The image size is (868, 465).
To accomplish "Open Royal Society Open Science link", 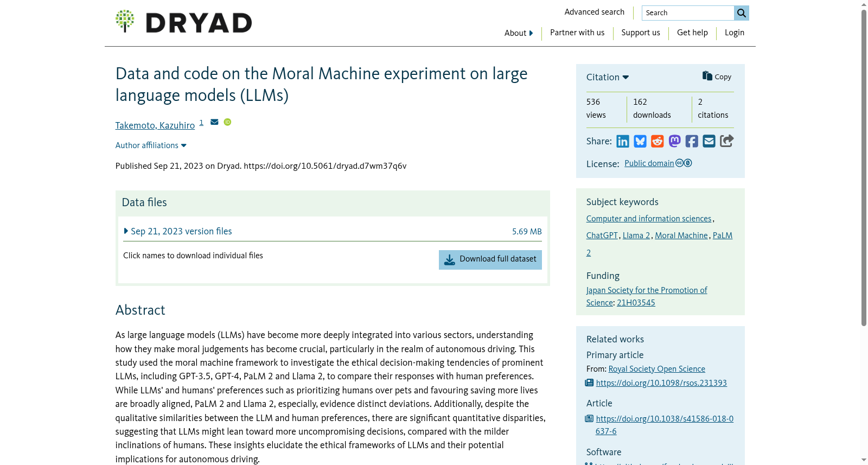I will click(x=657, y=369).
